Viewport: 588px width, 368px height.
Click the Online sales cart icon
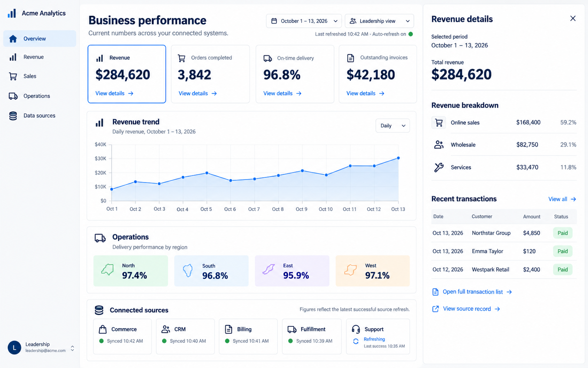pyautogui.click(x=439, y=122)
